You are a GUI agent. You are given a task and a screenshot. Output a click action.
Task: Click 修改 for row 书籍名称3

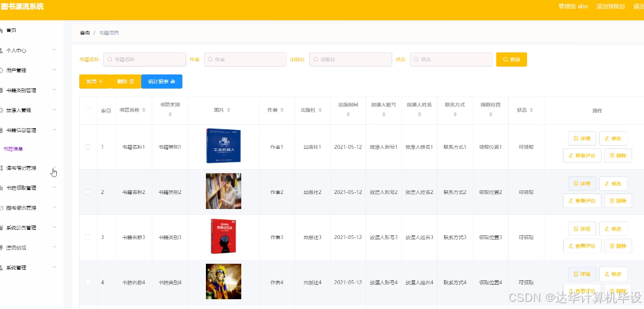coord(613,229)
